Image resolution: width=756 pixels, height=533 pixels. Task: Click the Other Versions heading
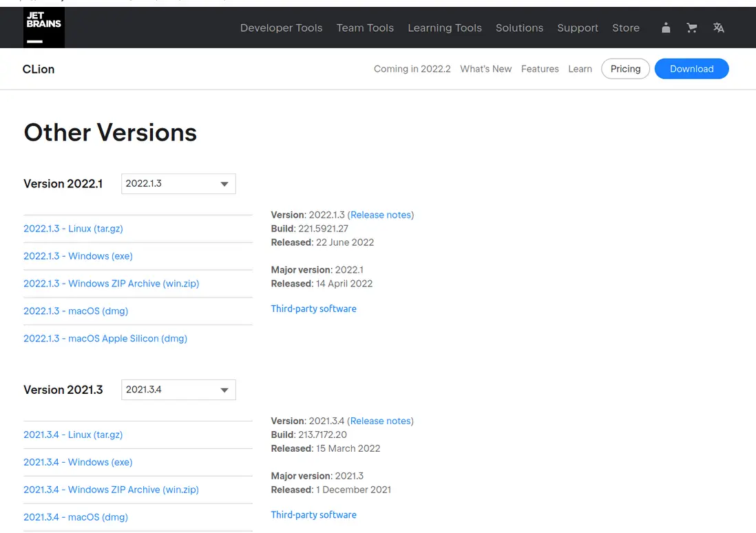pyautogui.click(x=110, y=132)
